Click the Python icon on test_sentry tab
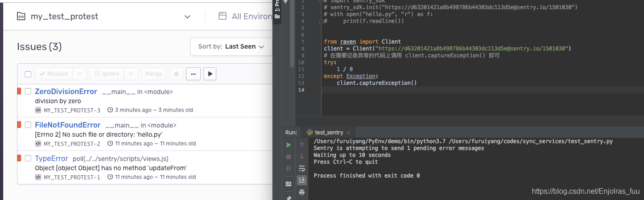644x200 pixels. [x=309, y=132]
